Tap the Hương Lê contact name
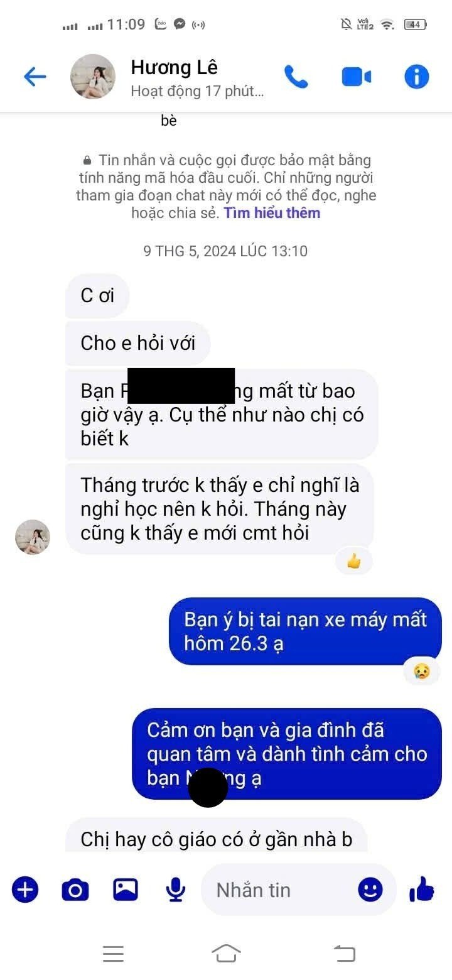The image size is (452, 980). (175, 67)
